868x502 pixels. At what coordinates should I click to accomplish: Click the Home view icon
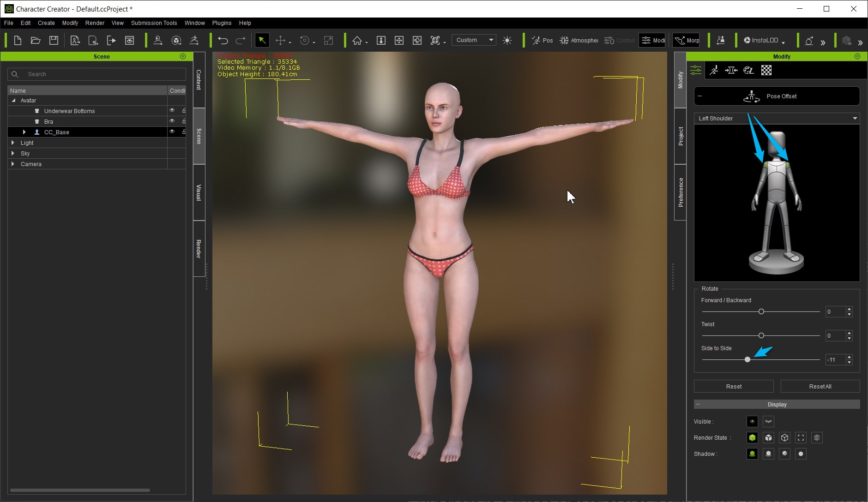pyautogui.click(x=357, y=41)
